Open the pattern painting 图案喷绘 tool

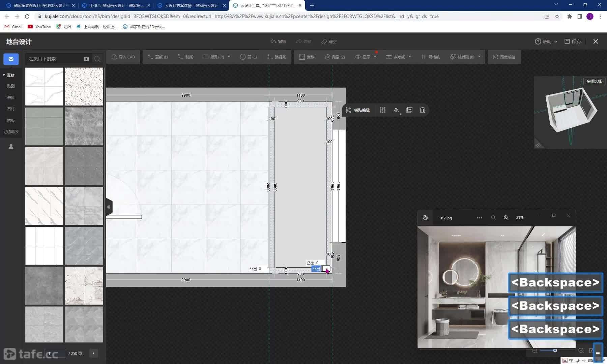pos(504,57)
